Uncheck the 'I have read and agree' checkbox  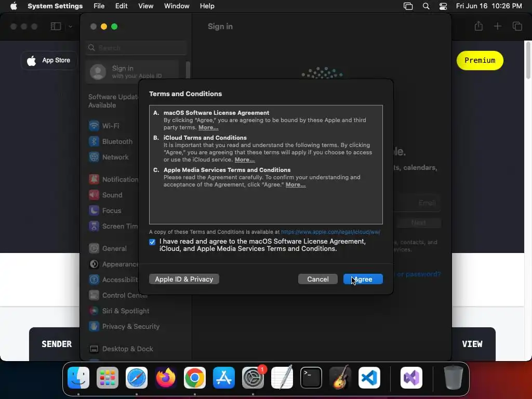pos(152,242)
